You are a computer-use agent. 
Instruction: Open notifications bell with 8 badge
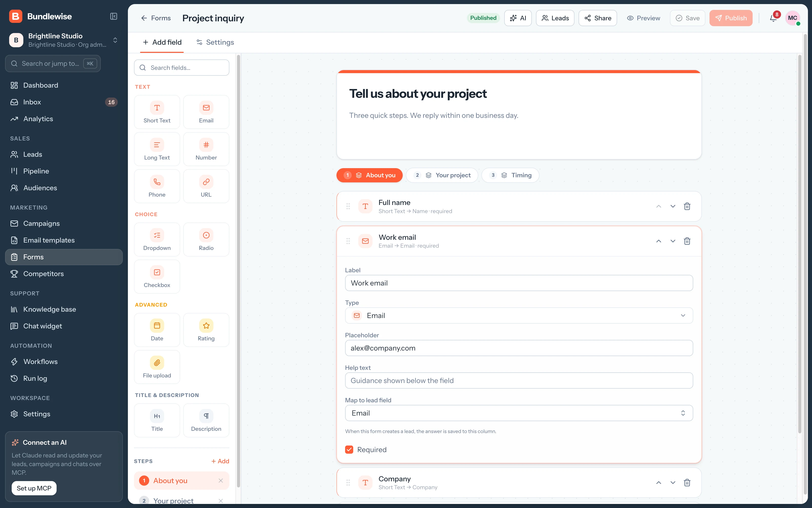773,18
